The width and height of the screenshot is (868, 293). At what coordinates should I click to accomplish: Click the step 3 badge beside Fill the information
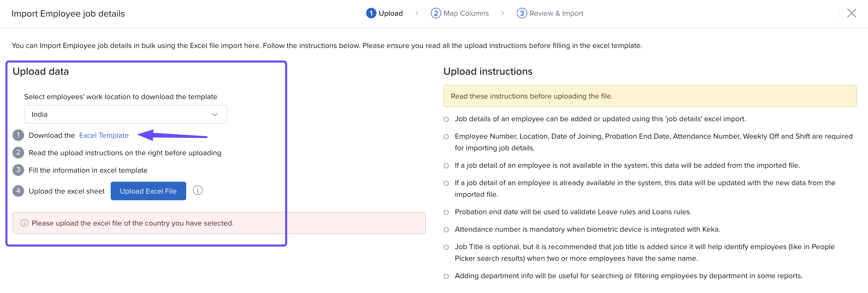(18, 170)
